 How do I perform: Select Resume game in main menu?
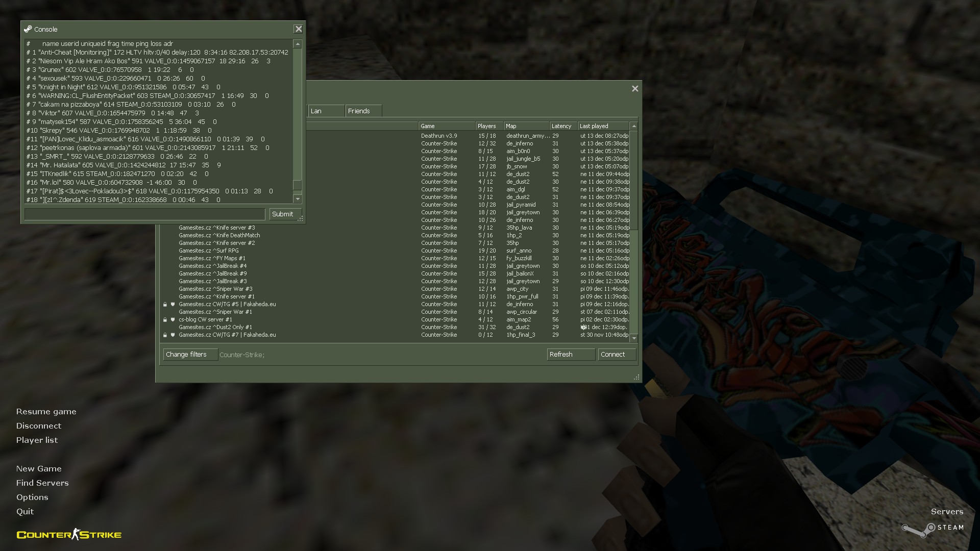point(46,412)
